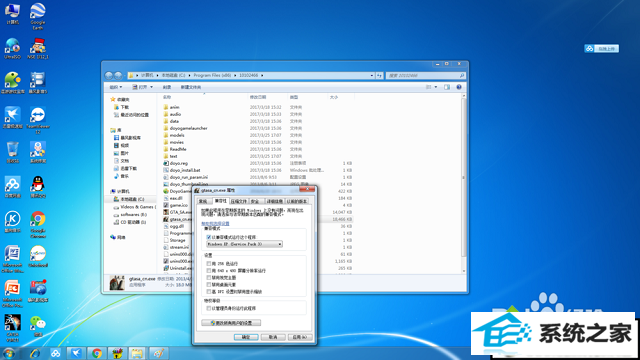The width and height of the screenshot is (640, 360).
Task: Click Cancel button in properties dialog
Action: [x=273, y=337]
